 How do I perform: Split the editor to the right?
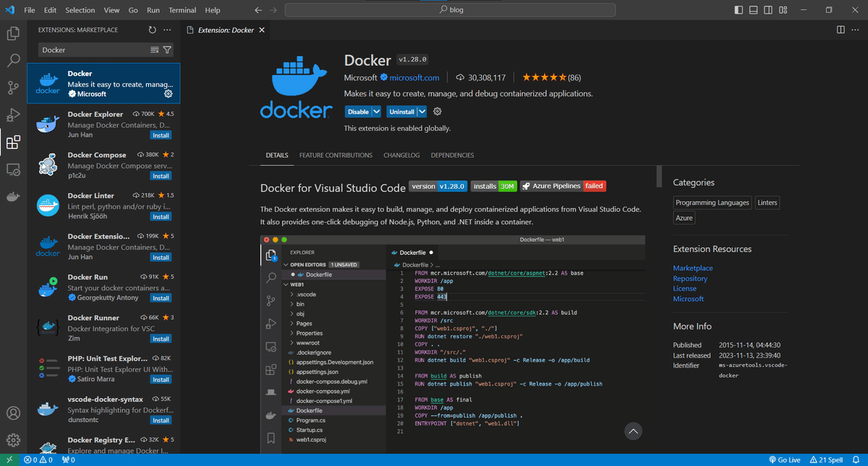point(841,30)
